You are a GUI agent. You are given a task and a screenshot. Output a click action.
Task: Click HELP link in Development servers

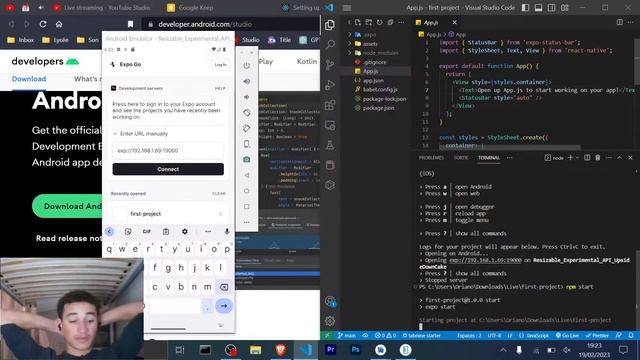[220, 88]
